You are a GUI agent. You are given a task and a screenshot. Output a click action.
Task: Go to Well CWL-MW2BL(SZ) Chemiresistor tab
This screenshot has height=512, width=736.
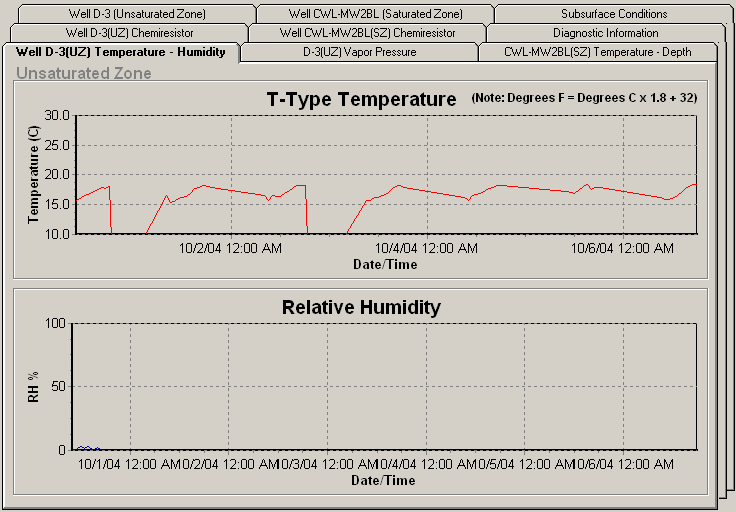tap(368, 33)
